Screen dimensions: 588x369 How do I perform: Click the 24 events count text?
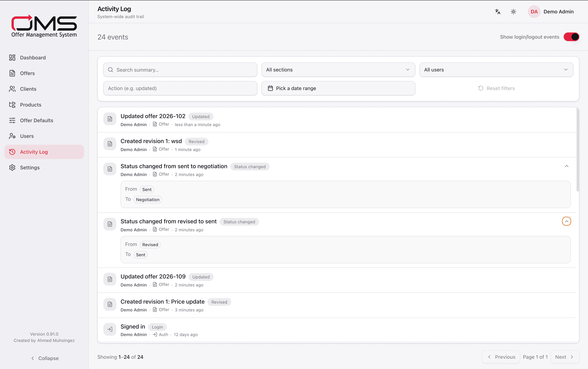[113, 37]
